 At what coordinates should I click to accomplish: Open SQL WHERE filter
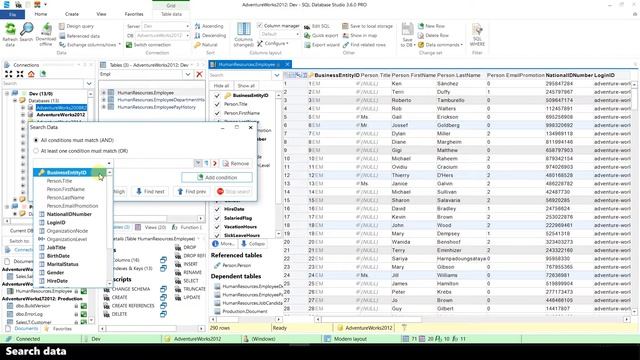pyautogui.click(x=477, y=35)
